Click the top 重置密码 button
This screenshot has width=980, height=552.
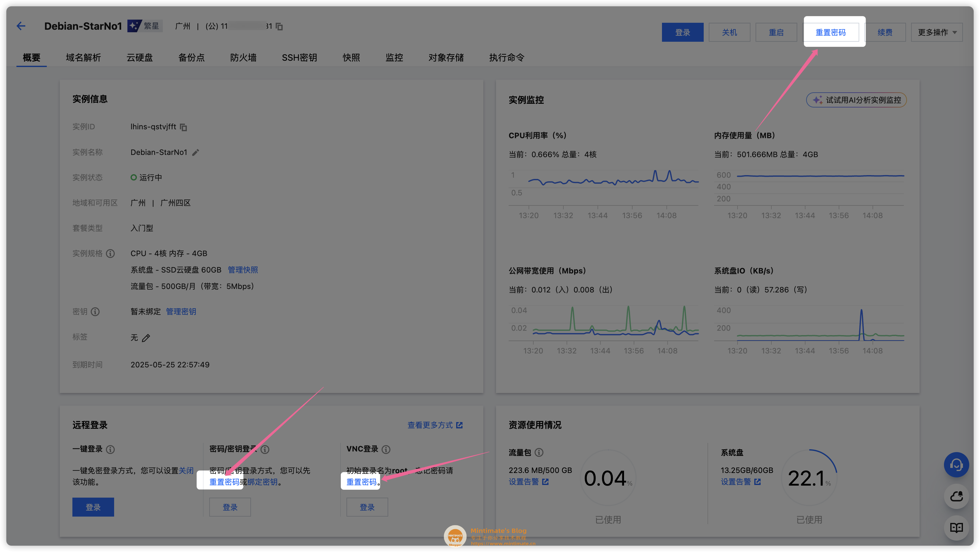click(831, 32)
